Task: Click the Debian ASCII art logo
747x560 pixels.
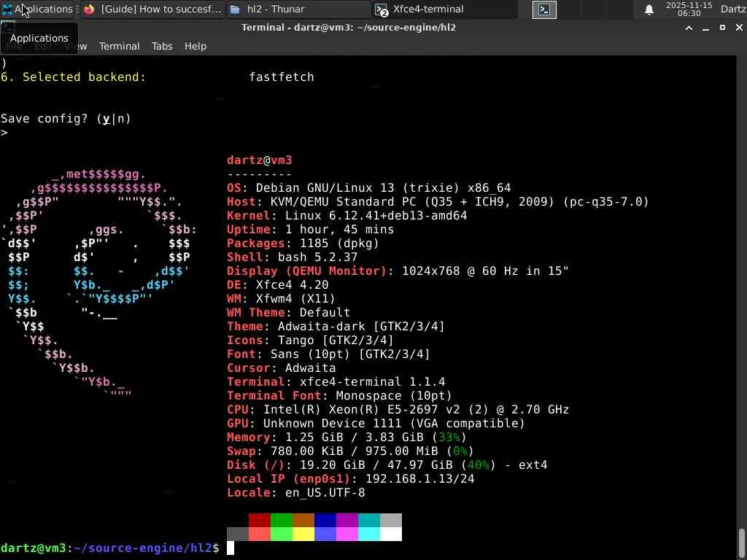Action: (x=99, y=284)
